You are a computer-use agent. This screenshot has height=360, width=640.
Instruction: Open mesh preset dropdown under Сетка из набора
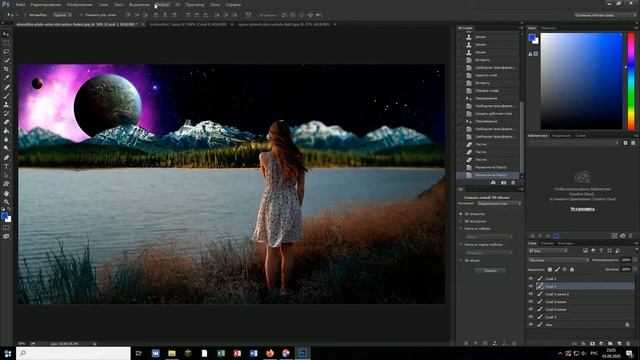489,237
